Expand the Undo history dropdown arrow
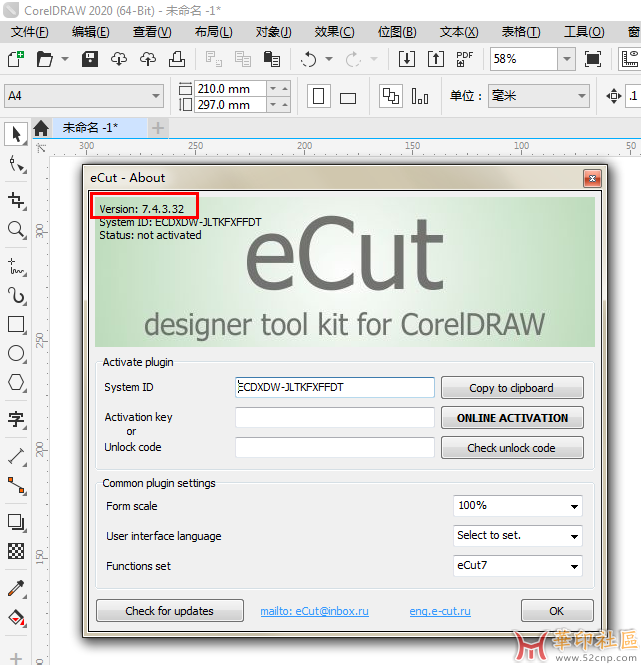 pyautogui.click(x=329, y=59)
